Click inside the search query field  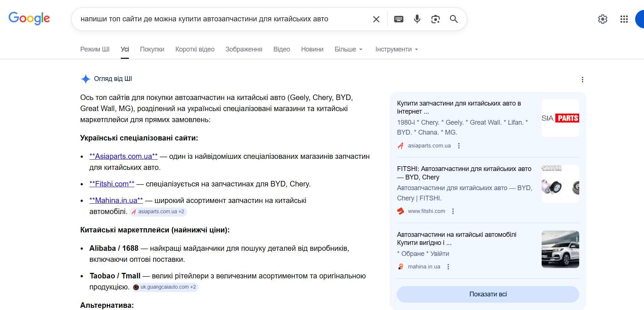221,19
